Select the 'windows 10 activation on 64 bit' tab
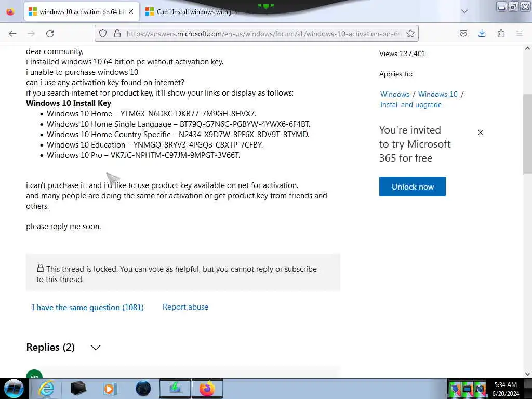 click(x=82, y=12)
